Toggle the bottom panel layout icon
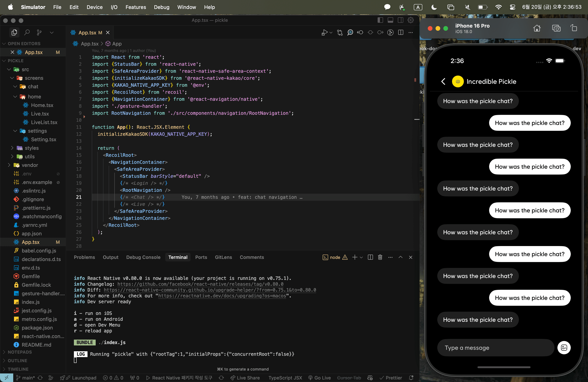This screenshot has width=588, height=382. (390, 20)
